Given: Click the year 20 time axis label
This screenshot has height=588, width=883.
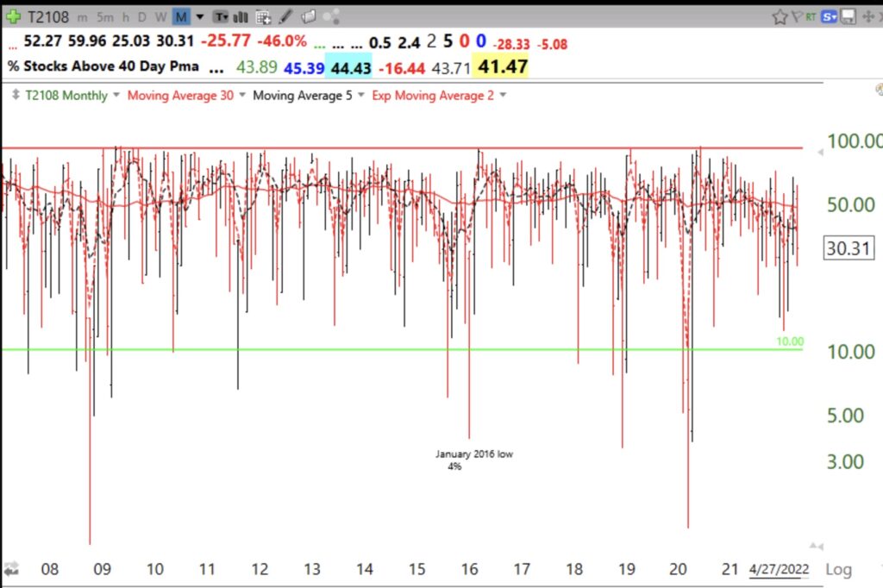Looking at the screenshot, I should pos(678,569).
